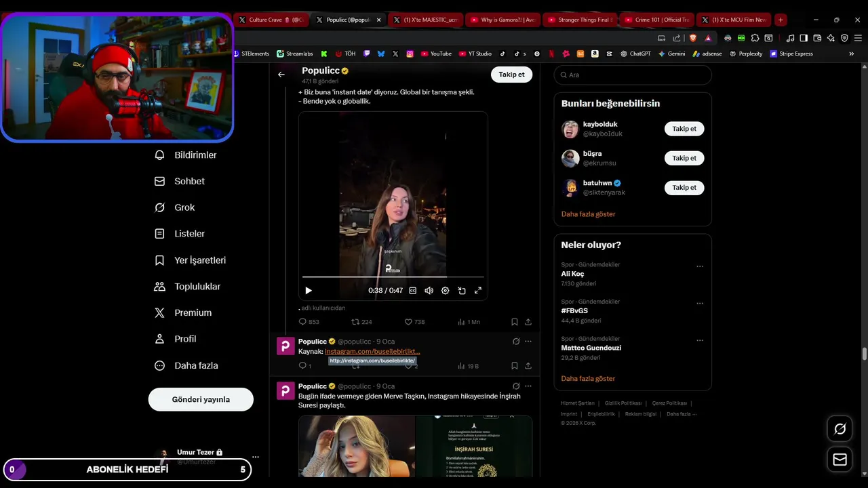Mute the video using the speaker icon
This screenshot has width=868, height=488.
coord(429,291)
